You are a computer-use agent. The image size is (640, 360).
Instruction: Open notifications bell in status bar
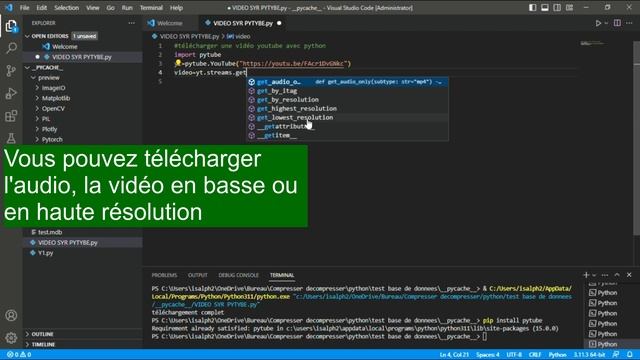pos(630,354)
